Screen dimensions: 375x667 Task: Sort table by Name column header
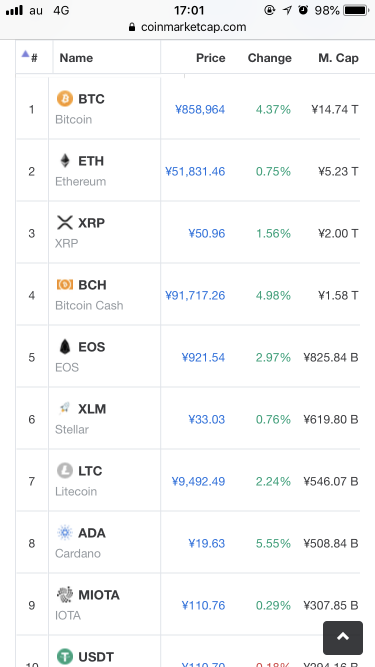[76, 58]
